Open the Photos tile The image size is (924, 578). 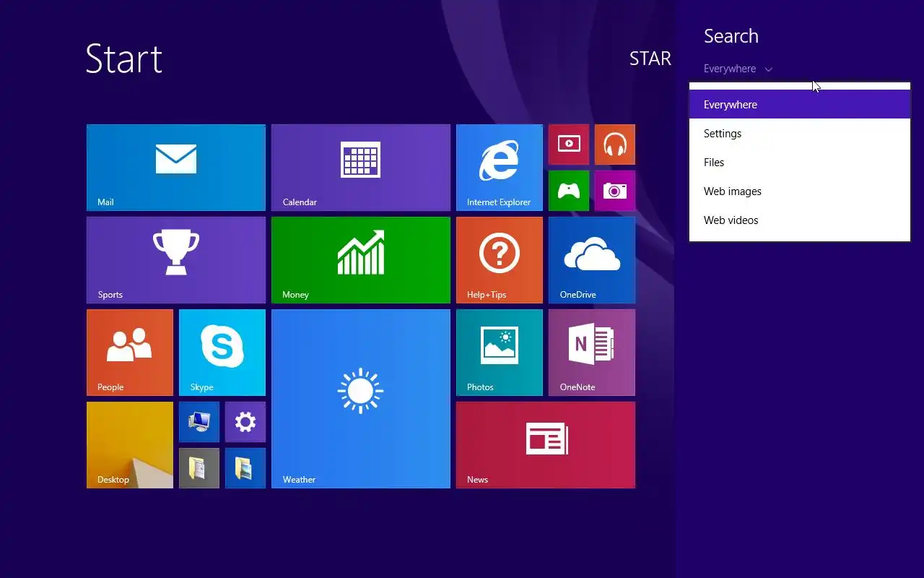tap(500, 353)
